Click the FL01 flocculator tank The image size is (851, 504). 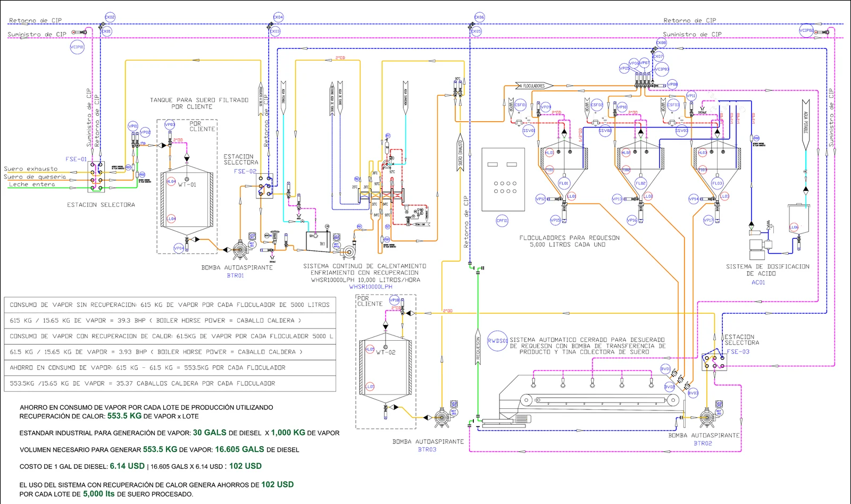pyautogui.click(x=563, y=169)
